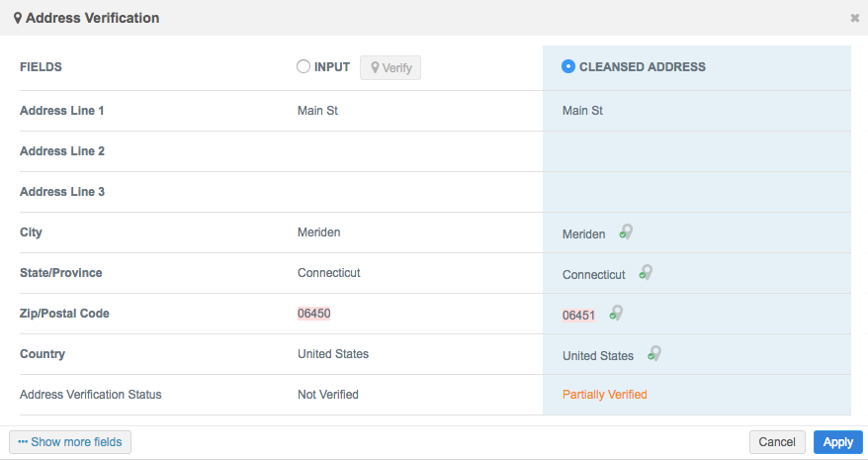Click the input City value Meriden
The width and height of the screenshot is (868, 460).
point(318,232)
